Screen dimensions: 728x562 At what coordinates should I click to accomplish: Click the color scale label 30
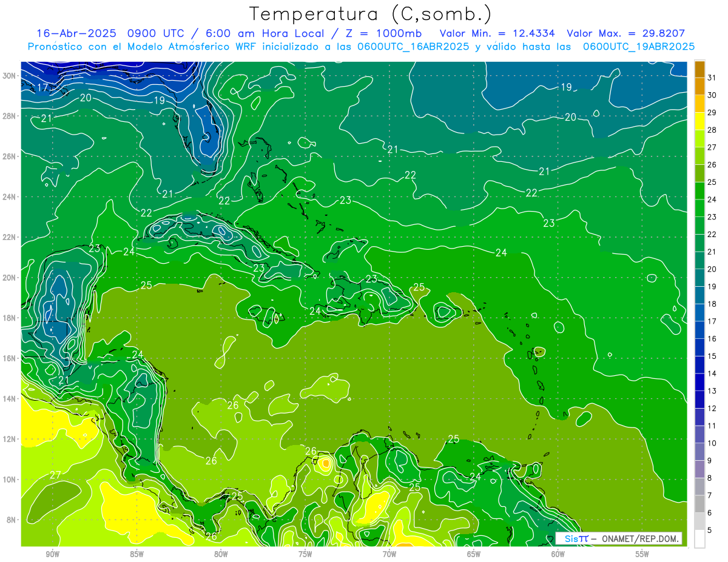tap(712, 95)
